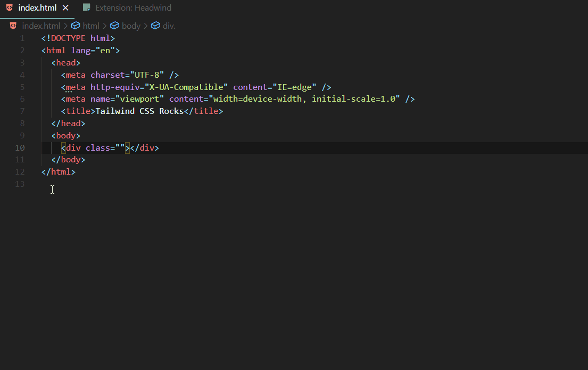Click the cube icon beside div. breadcrumb
Image resolution: width=588 pixels, height=370 pixels.
(155, 26)
